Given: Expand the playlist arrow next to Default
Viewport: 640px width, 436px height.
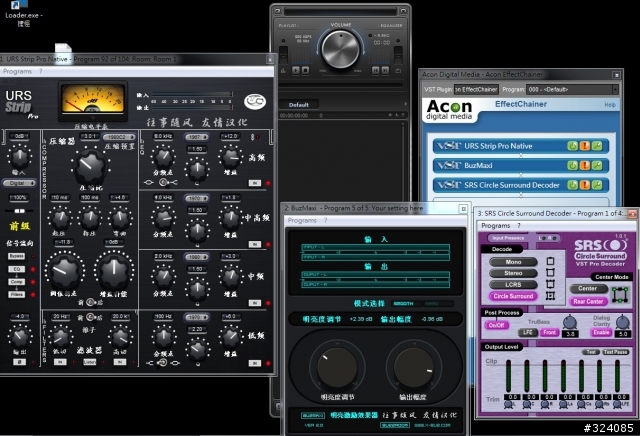Looking at the screenshot, I should (405, 104).
